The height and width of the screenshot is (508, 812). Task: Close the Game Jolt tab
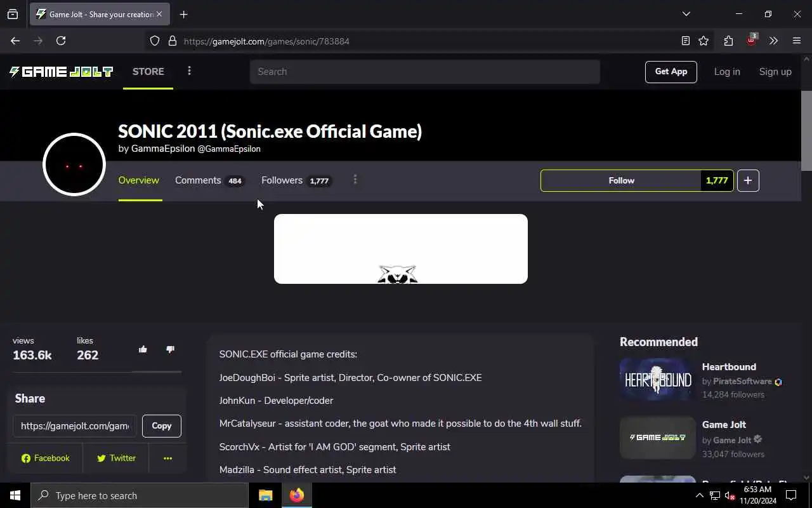(x=159, y=14)
